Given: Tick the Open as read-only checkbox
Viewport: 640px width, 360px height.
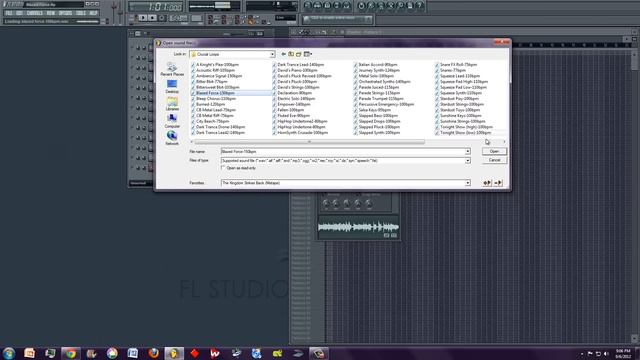Looking at the screenshot, I should [x=223, y=168].
